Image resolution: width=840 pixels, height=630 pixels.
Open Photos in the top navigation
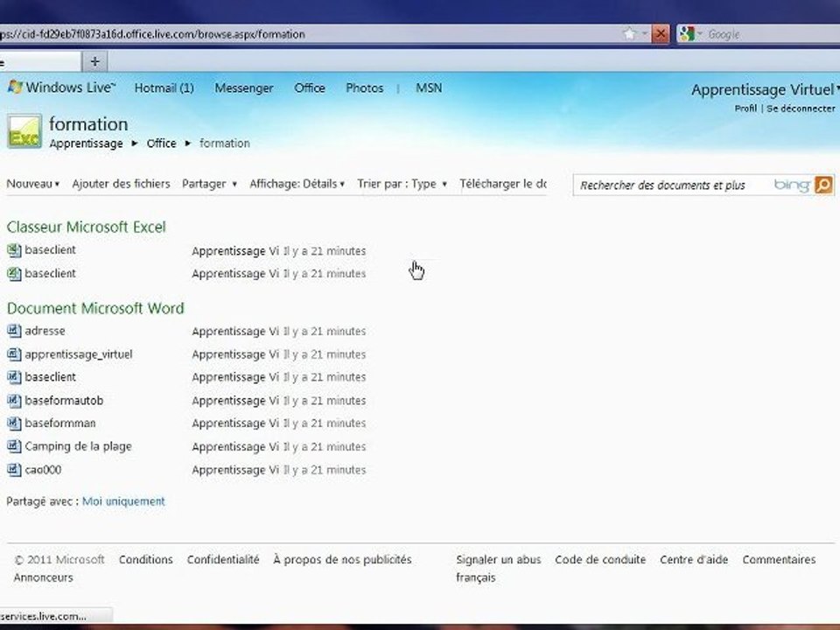click(x=364, y=87)
